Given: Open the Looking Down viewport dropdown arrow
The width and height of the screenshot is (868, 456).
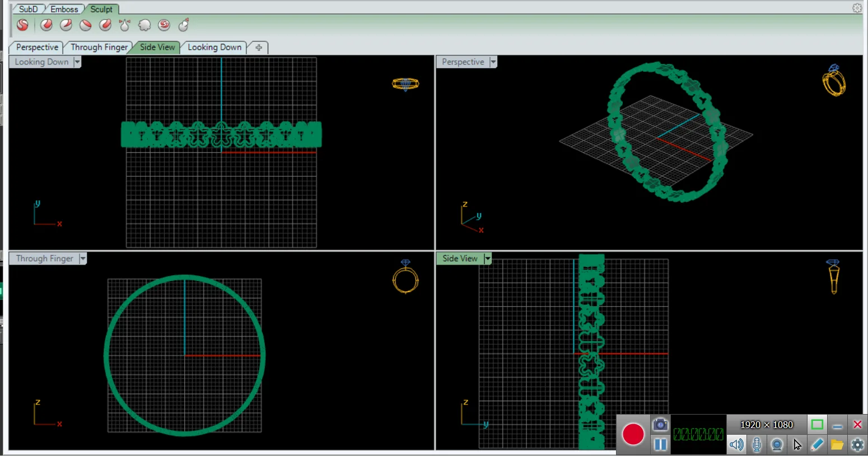Looking at the screenshot, I should click(77, 62).
